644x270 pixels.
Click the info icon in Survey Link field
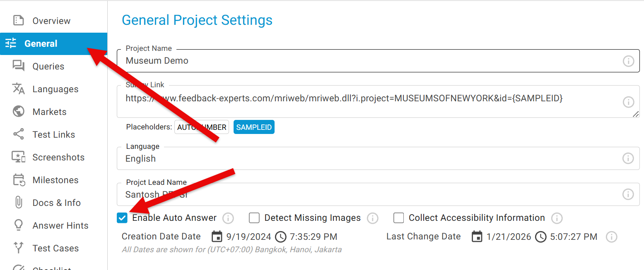pos(628,102)
